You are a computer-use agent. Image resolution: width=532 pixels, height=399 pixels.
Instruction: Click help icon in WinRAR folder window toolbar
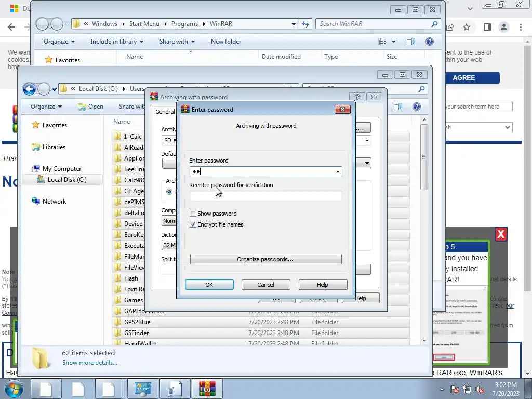[x=430, y=42]
